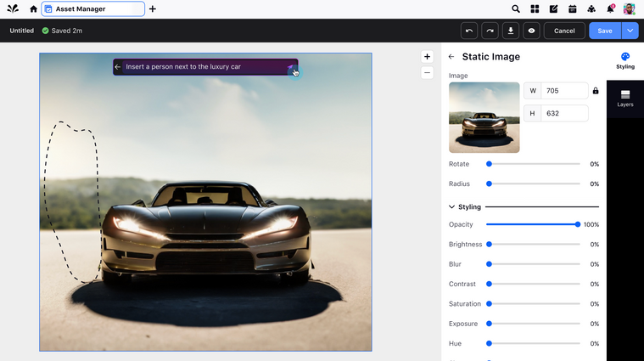Image resolution: width=644 pixels, height=361 pixels.
Task: Zoom in on the canvas
Action: pyautogui.click(x=427, y=57)
